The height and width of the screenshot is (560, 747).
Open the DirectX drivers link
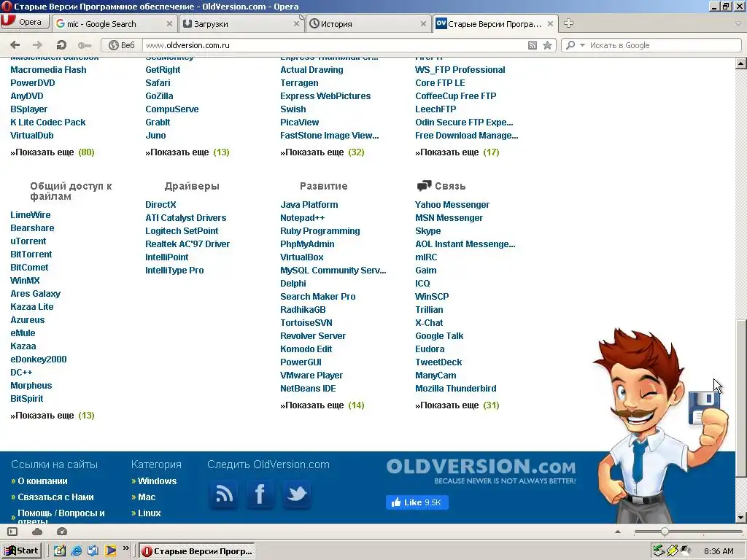[160, 205]
